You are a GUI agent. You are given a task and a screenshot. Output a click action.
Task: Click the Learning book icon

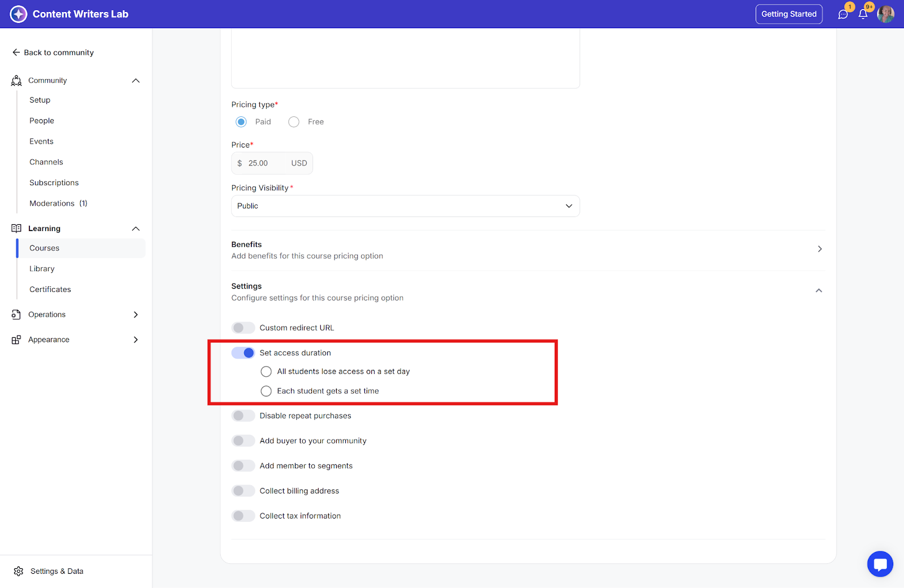16,228
